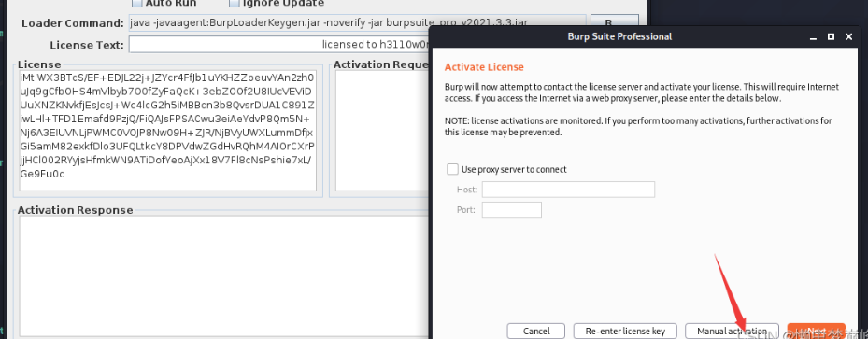Click the Activation Response panel label
Viewport: 868px width, 339px height.
(76, 210)
